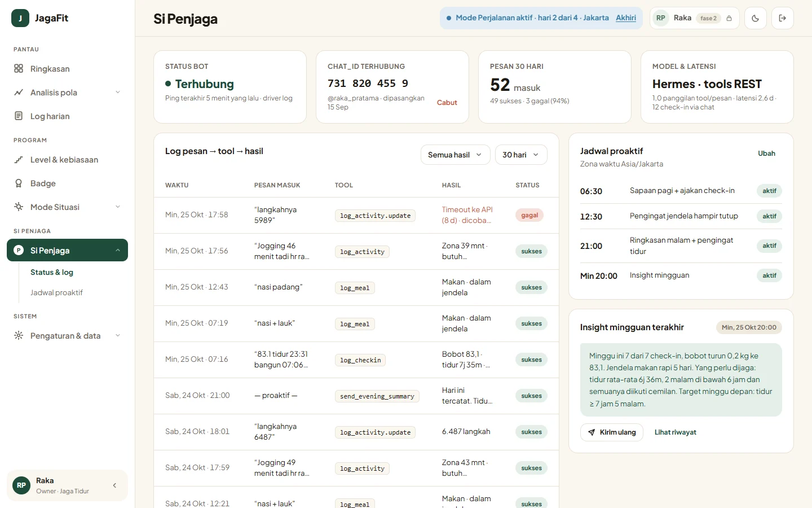The width and height of the screenshot is (812, 508).
Task: Click the lock icon beside fase 2
Action: tap(729, 18)
